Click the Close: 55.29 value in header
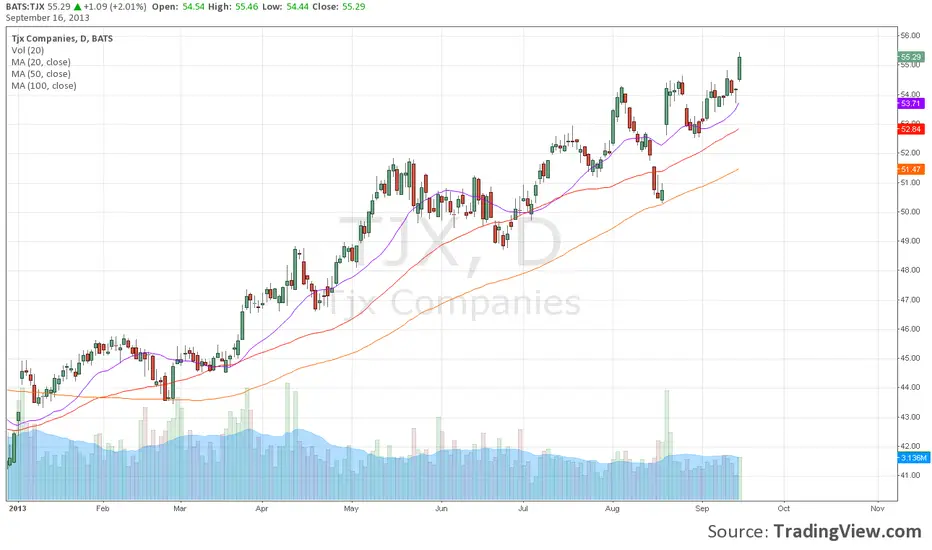 338,7
